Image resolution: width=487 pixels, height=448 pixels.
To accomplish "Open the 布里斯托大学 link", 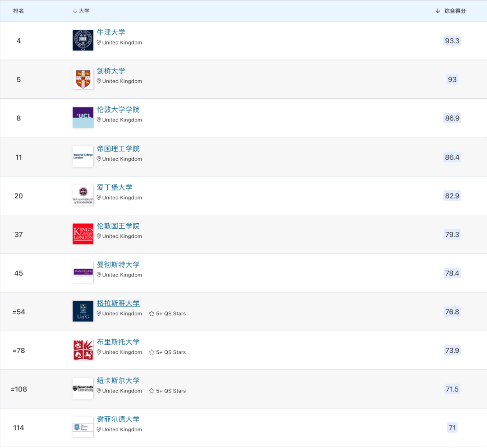I will click(118, 342).
